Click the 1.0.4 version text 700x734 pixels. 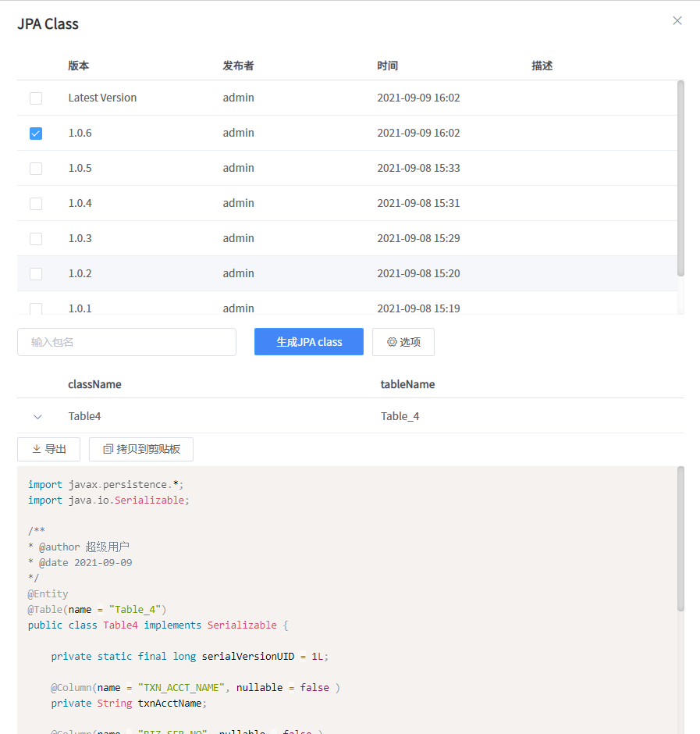click(80, 203)
